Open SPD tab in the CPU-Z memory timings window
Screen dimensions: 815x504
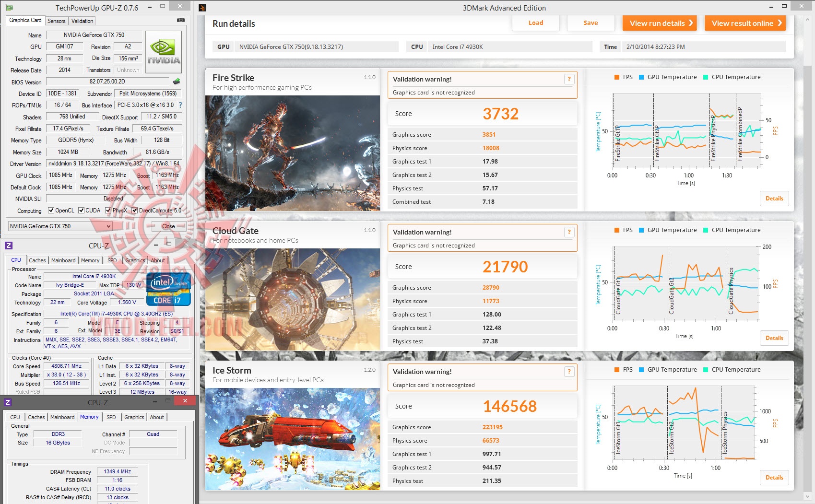pos(111,417)
